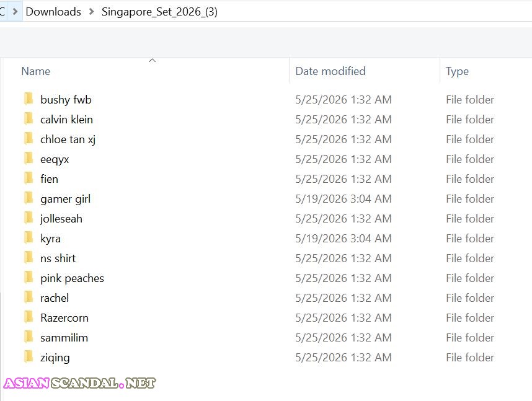This screenshot has height=401, width=532.
Task: Click 'File folder' type in Razercorn row
Action: (x=470, y=318)
